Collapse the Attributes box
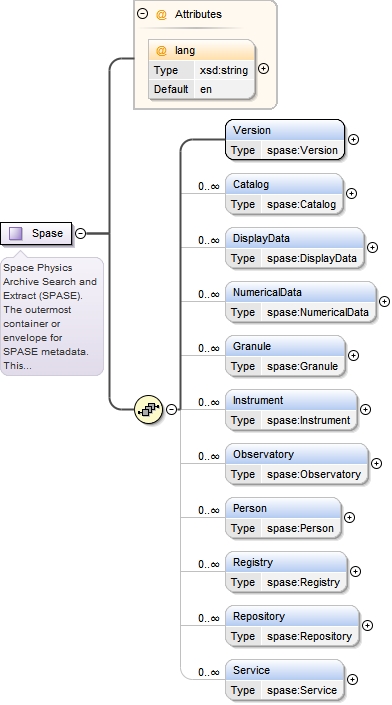 tap(143, 14)
